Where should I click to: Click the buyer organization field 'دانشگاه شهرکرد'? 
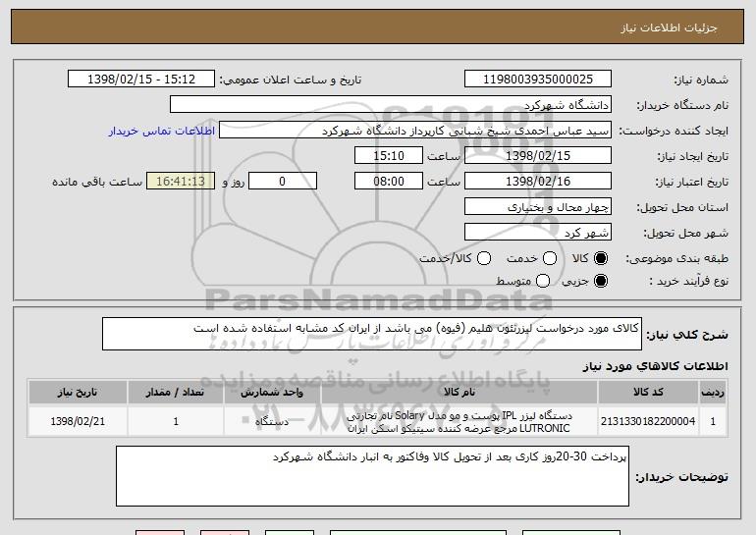391,105
